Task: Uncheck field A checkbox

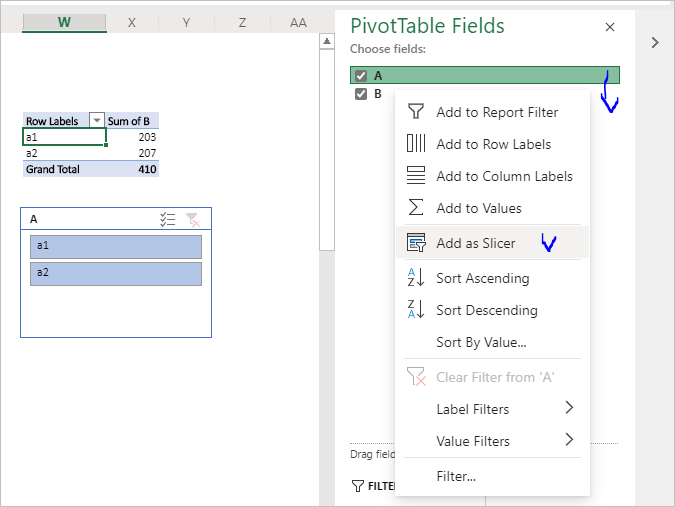Action: pos(361,76)
